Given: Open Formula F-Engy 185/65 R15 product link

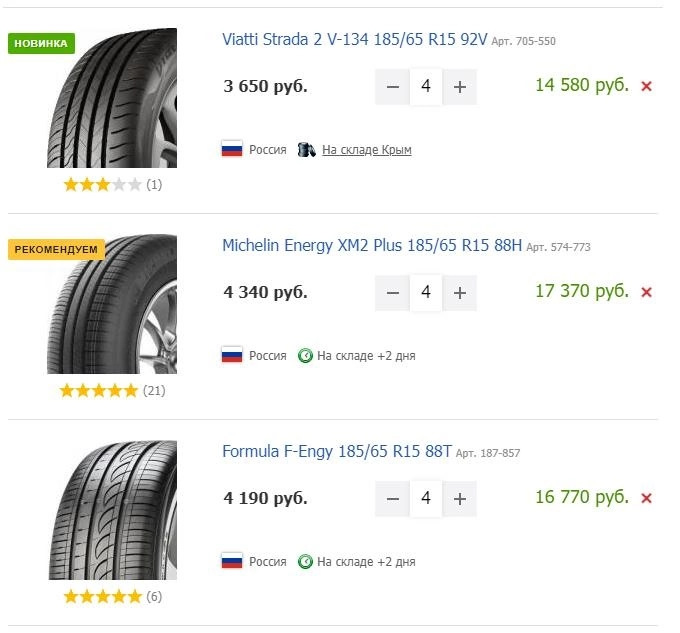Looking at the screenshot, I should point(337,452).
